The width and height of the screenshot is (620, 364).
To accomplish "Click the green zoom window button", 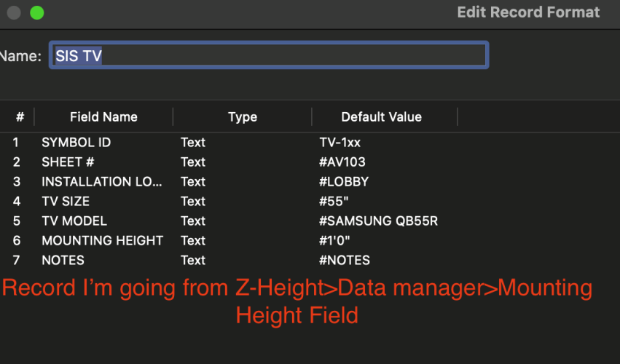I will click(36, 13).
